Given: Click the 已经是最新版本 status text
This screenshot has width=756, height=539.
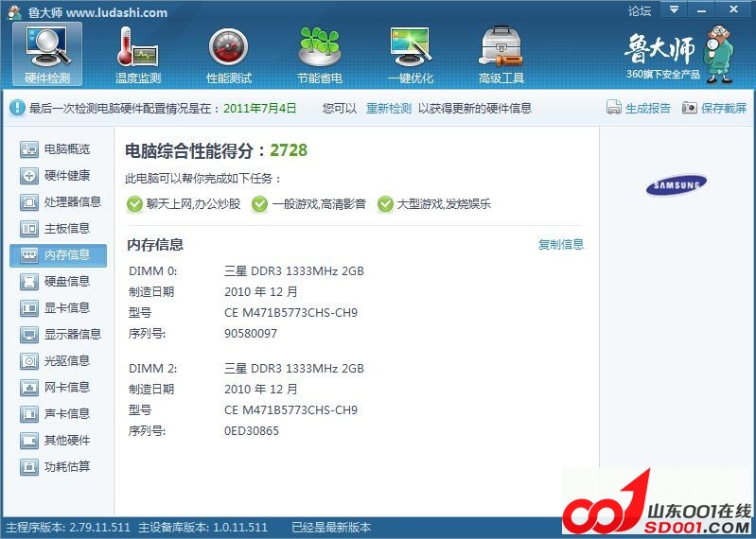Looking at the screenshot, I should pos(331,527).
